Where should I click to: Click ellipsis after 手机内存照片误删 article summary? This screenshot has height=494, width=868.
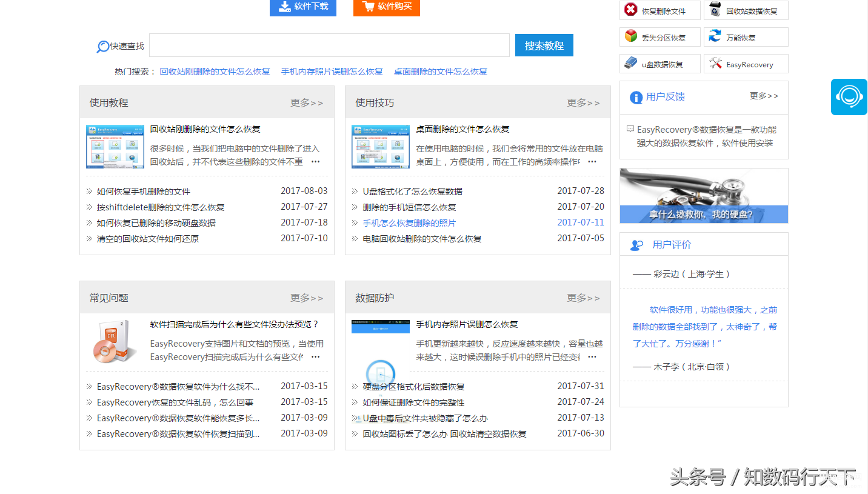point(592,357)
